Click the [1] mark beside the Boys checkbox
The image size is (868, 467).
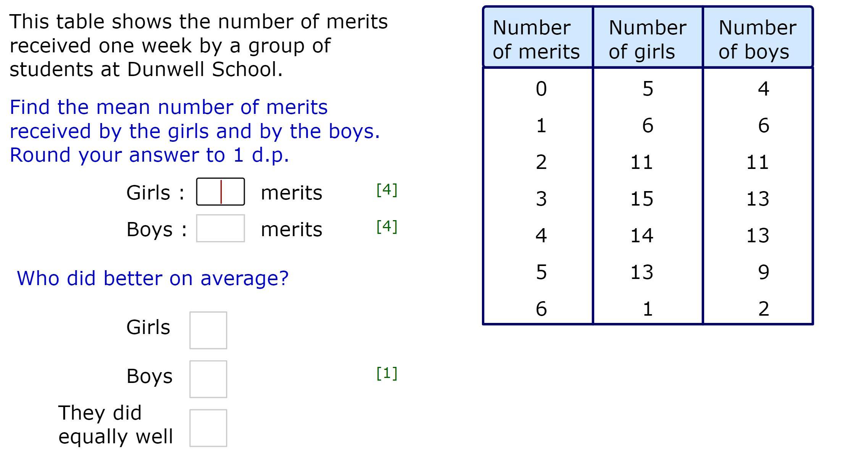387,373
